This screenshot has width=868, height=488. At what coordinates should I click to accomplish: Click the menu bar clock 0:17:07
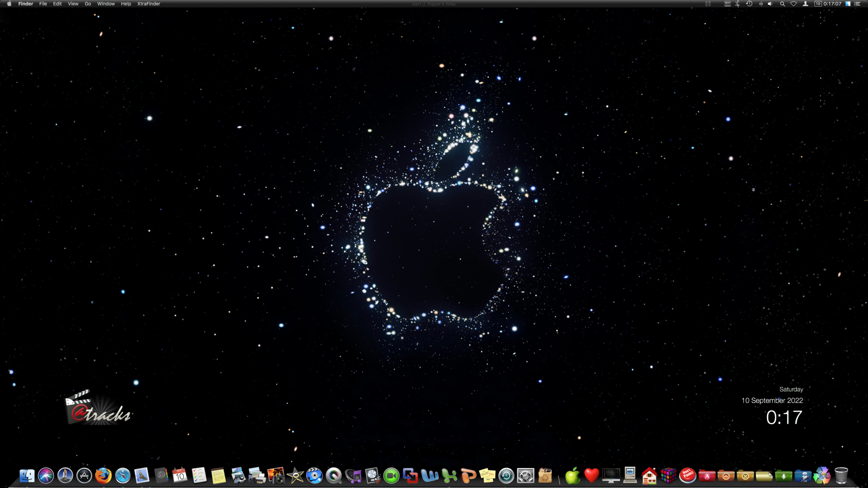pos(832,4)
